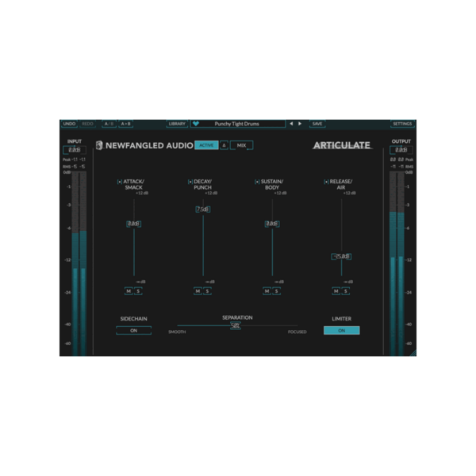Click the window resize corner handle
476x476 pixels.
pyautogui.click(x=413, y=353)
